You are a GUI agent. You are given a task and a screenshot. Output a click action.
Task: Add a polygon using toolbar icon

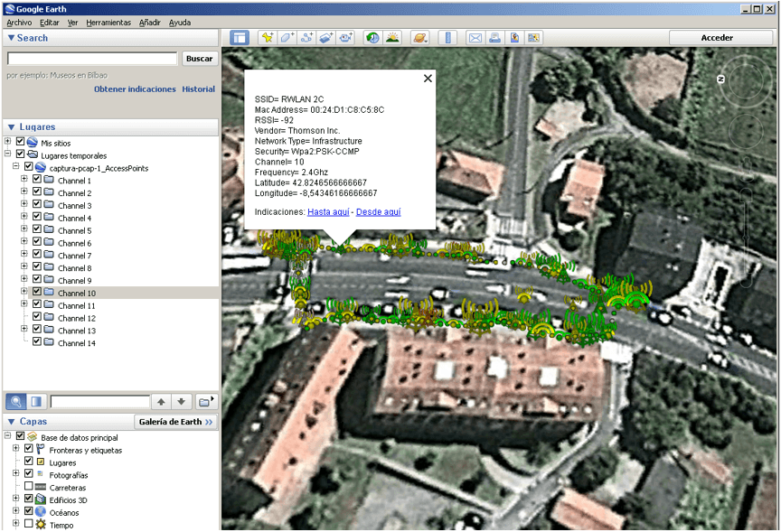click(287, 38)
